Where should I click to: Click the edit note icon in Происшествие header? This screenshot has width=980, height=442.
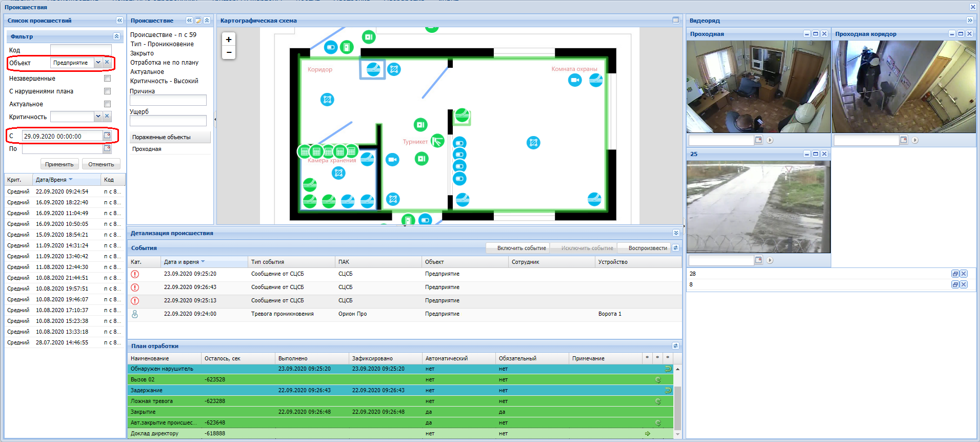tap(198, 21)
